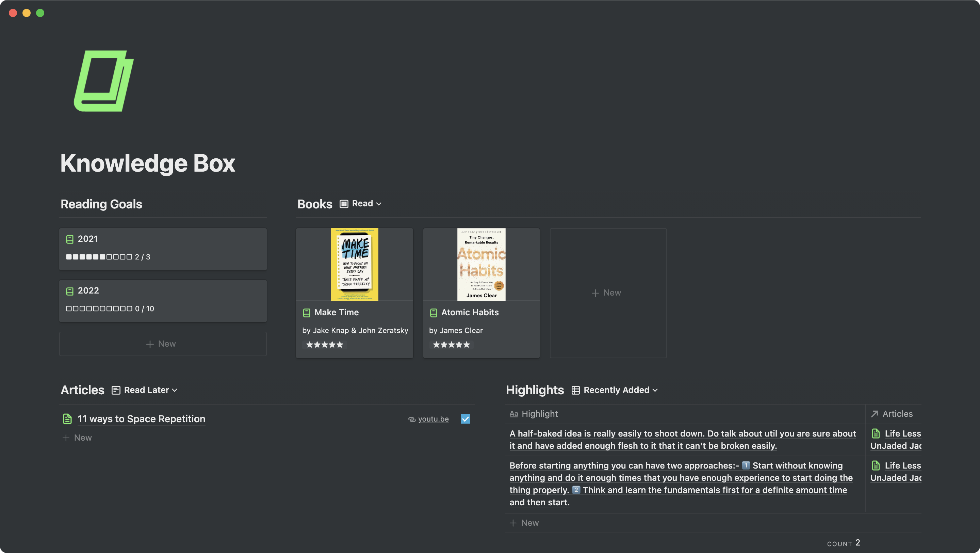Click the Highlight column header
Viewport: 980px width, 553px height.
click(539, 414)
